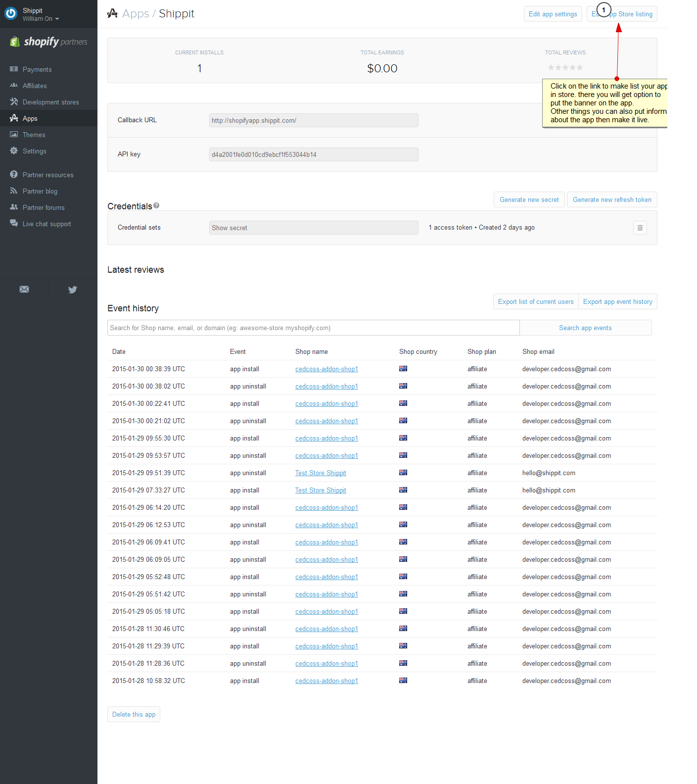Click the Partner forums people icon

tap(14, 207)
